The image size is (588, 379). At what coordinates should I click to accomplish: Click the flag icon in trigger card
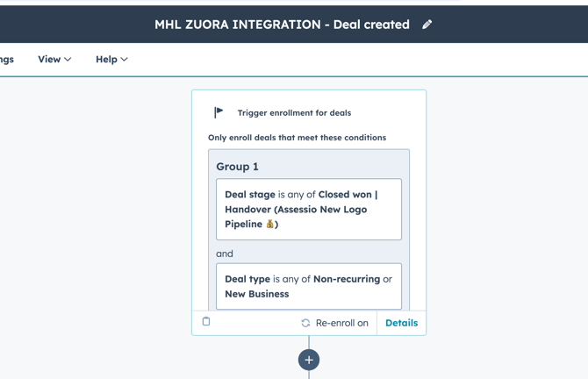pyautogui.click(x=219, y=112)
